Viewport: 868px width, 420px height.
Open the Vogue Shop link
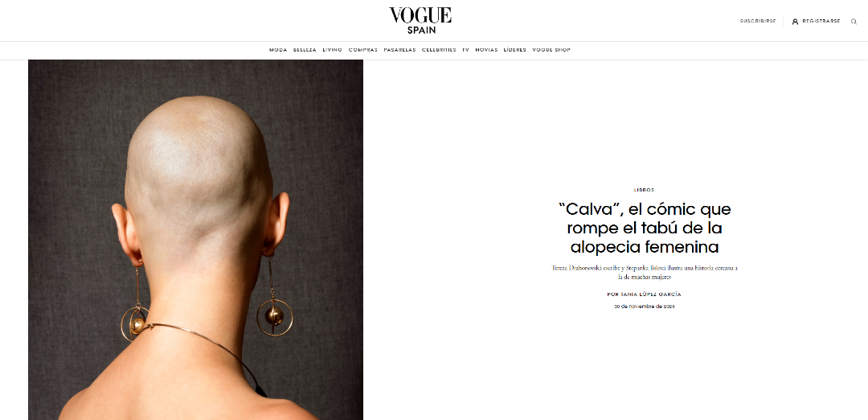click(551, 50)
